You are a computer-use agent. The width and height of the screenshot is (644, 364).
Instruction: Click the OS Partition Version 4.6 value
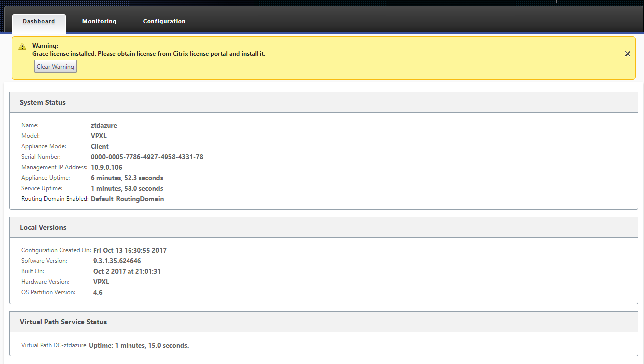98,292
